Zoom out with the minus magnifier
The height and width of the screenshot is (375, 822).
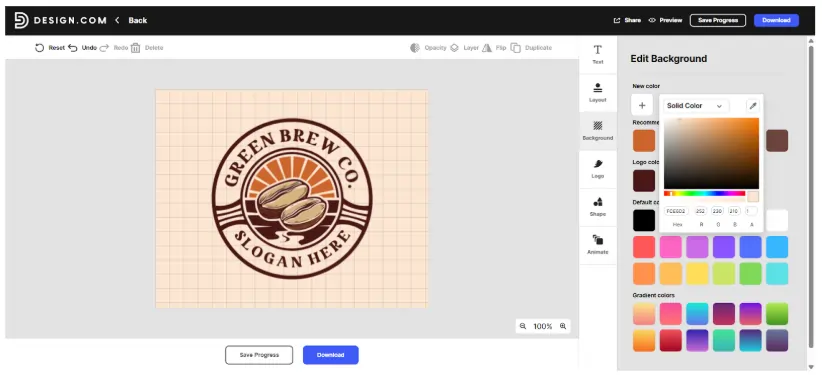tap(523, 326)
